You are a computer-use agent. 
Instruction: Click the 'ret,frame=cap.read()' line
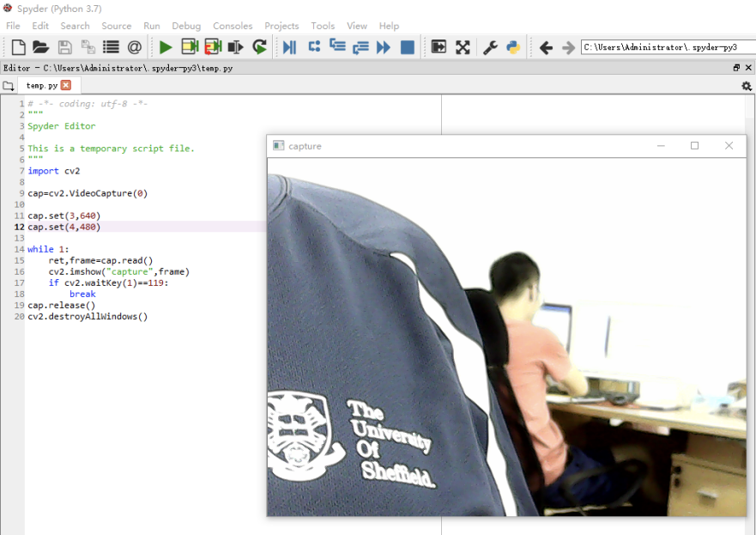[x=100, y=260]
